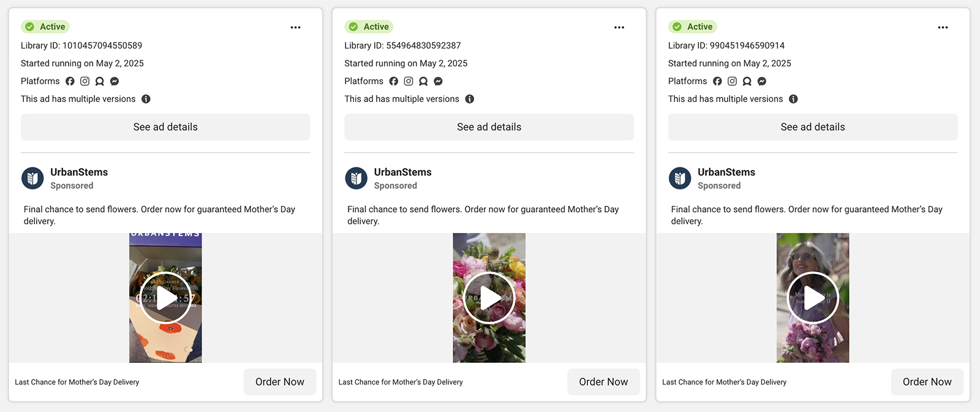Click Last Chance headline on ad 554964830592387
This screenshot has width=980, height=412.
401,382
